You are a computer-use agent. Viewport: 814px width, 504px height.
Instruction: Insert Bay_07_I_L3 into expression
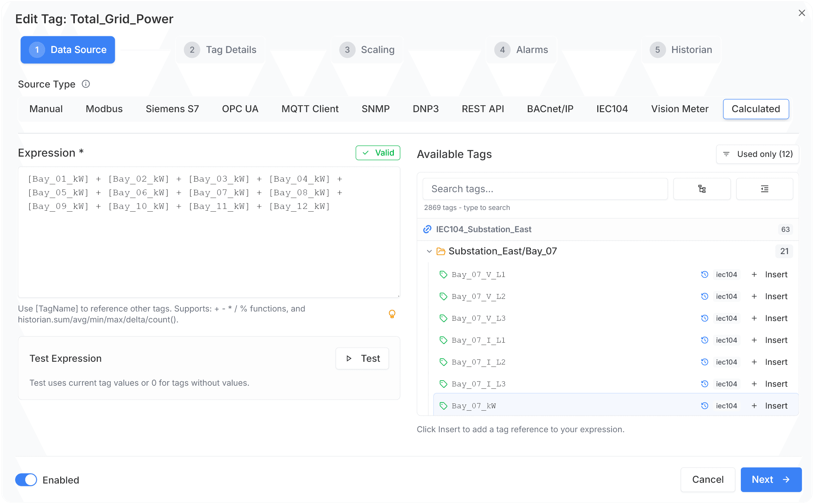coord(770,384)
